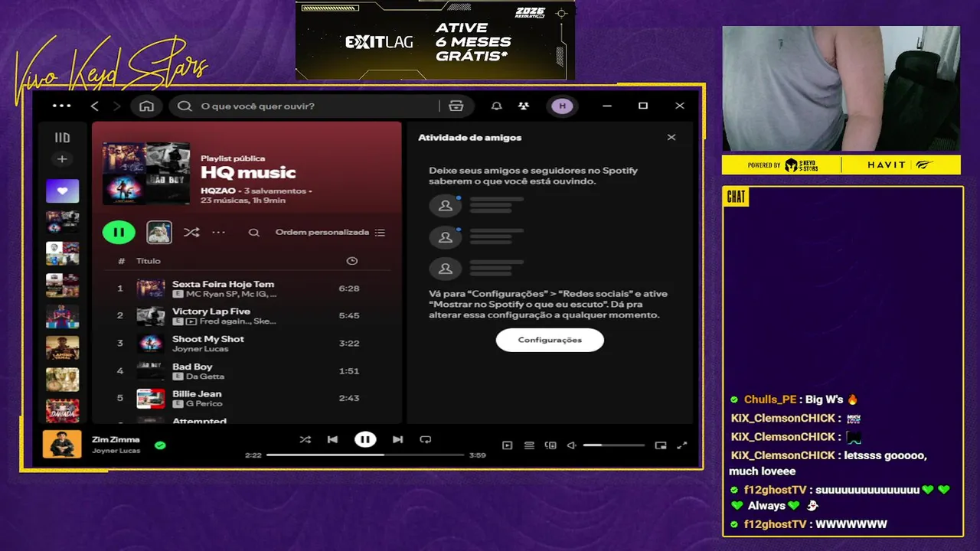Open the second sidebar playlist below Liked Songs
This screenshot has width=980, height=551.
62,253
